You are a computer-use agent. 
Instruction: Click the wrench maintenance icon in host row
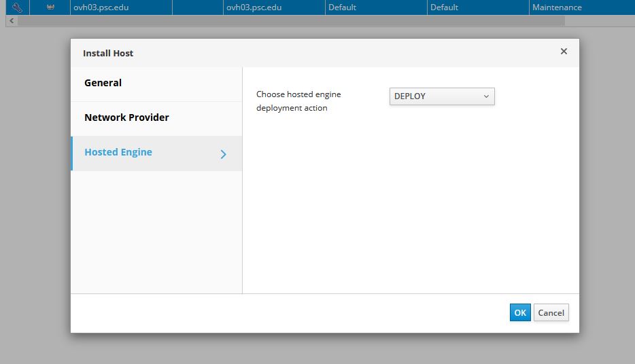pos(18,7)
